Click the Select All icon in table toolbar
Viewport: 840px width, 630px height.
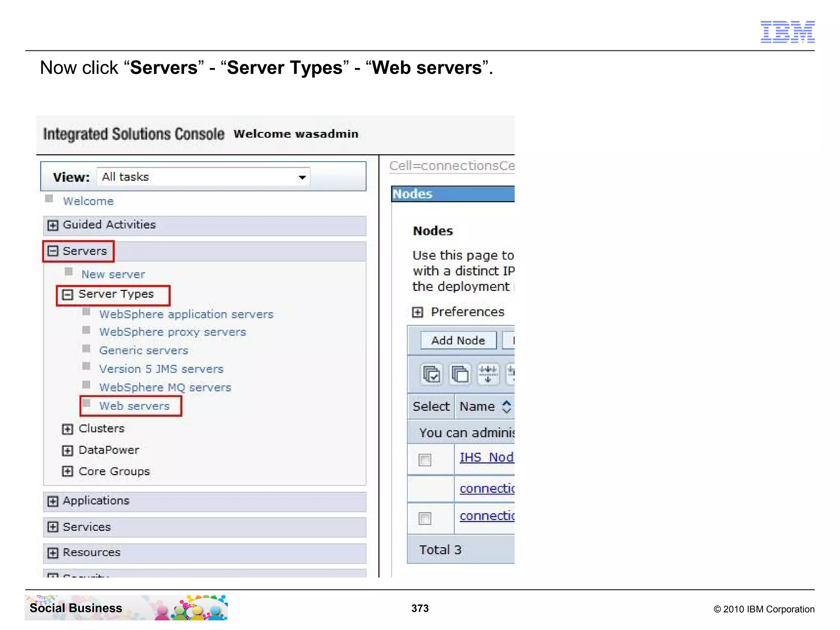coord(431,374)
